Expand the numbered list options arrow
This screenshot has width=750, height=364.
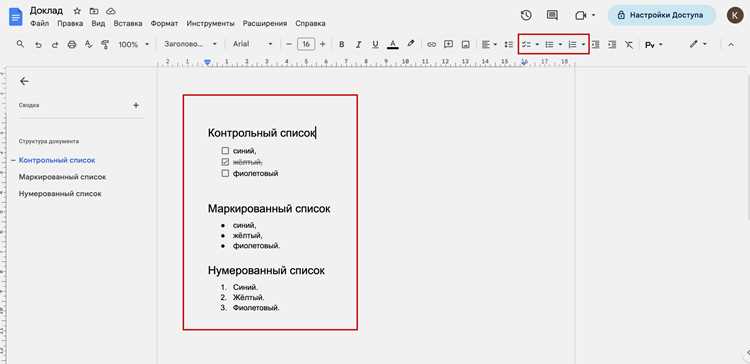point(583,44)
